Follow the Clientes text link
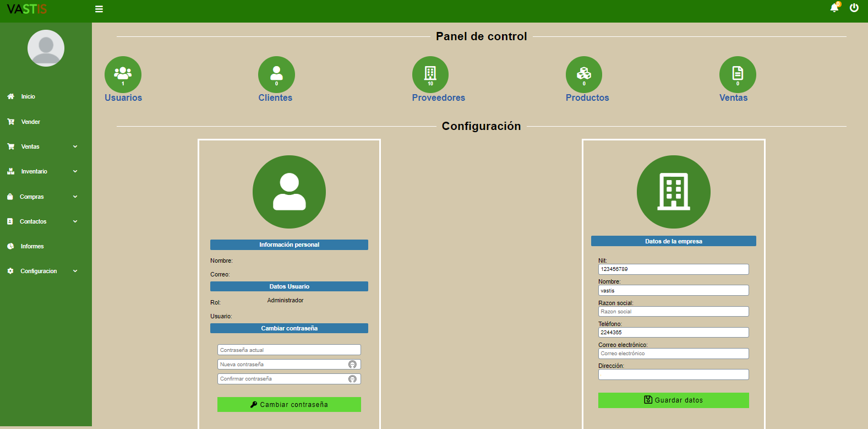Screen dimensions: 868x429 click(x=275, y=97)
